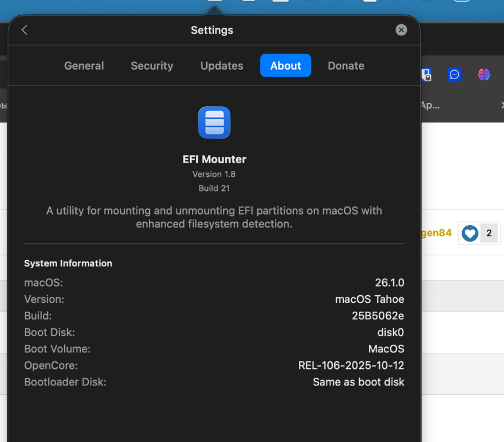Viewport: 504px width, 442px height.
Task: Click the Boot Volume value MacOS
Action: point(386,349)
